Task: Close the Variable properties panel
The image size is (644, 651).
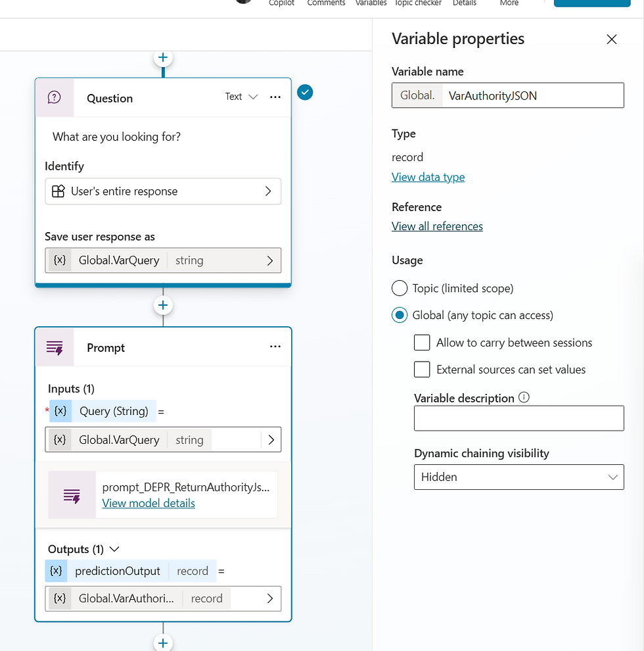Action: pos(612,39)
